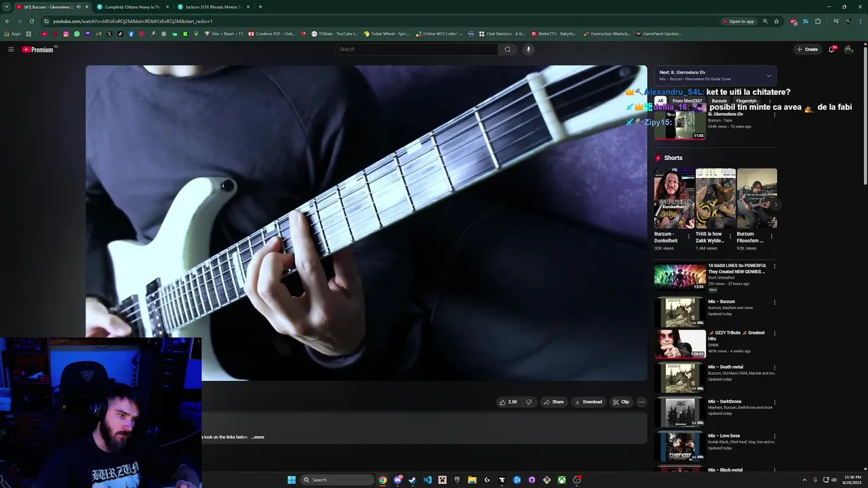
Task: Toggle taskbar microphone tray icon
Action: (815, 480)
